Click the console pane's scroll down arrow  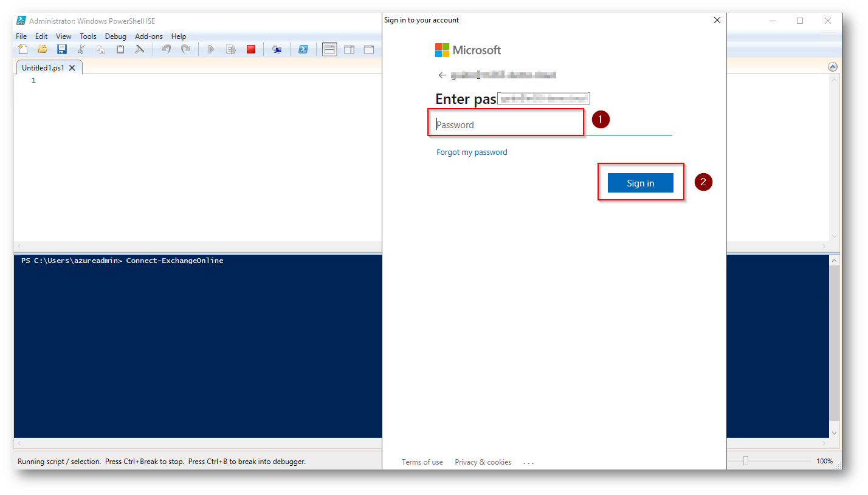click(x=835, y=433)
